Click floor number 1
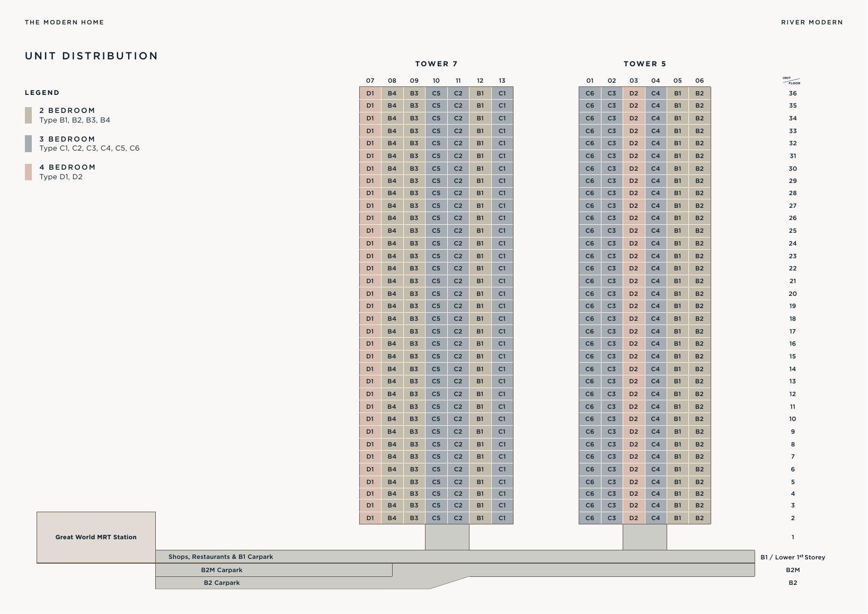 tap(793, 537)
